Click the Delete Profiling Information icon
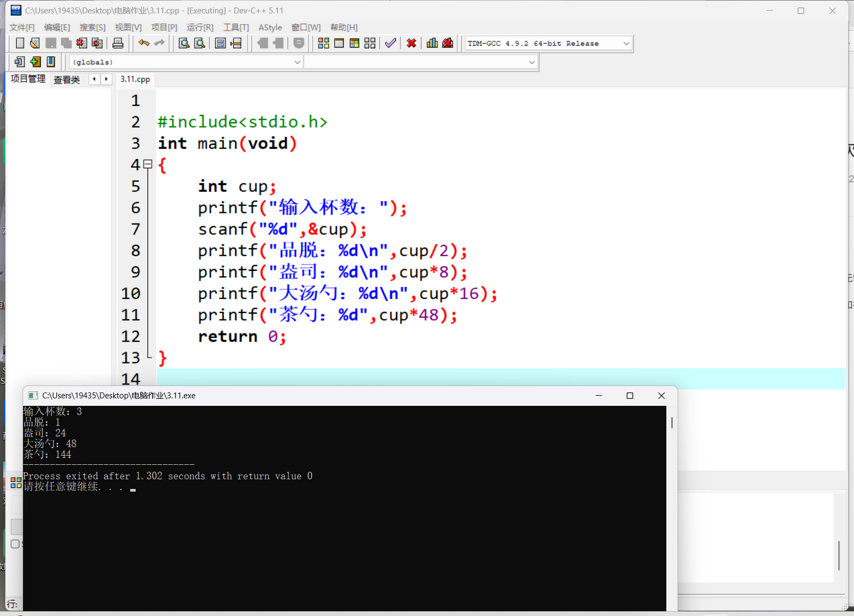The width and height of the screenshot is (854, 616). coord(448,43)
